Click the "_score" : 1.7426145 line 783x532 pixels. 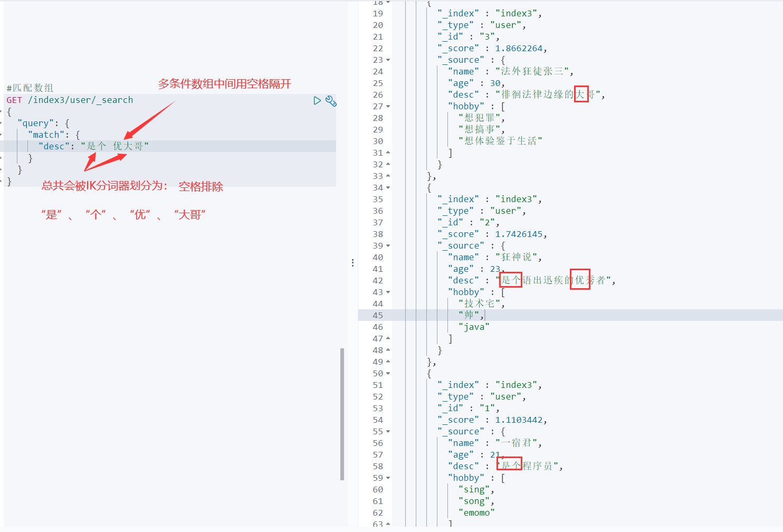pyautogui.click(x=492, y=234)
